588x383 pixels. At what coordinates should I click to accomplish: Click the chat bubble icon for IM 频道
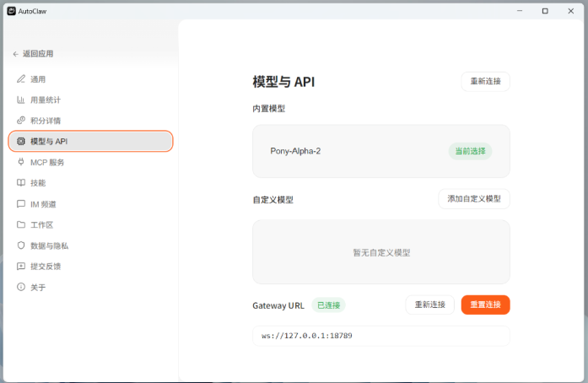pyautogui.click(x=21, y=203)
